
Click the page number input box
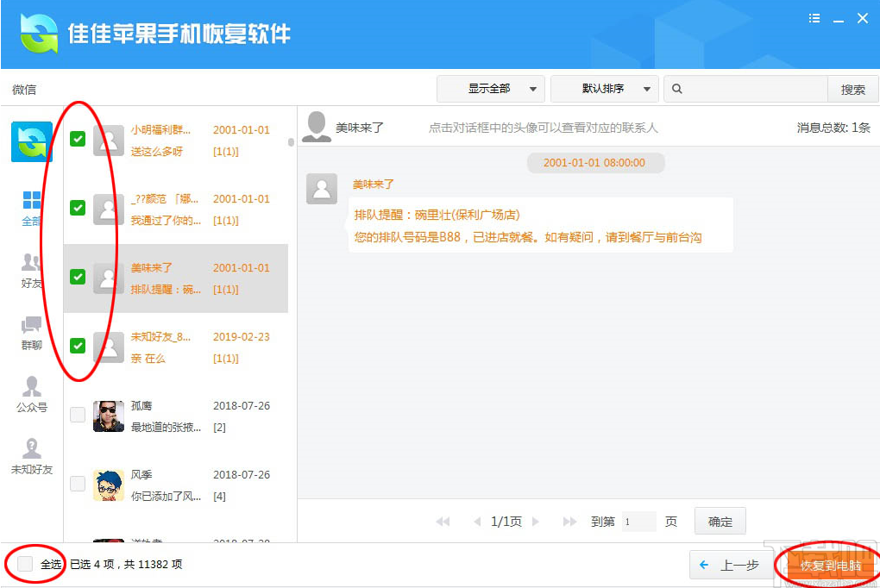[638, 522]
